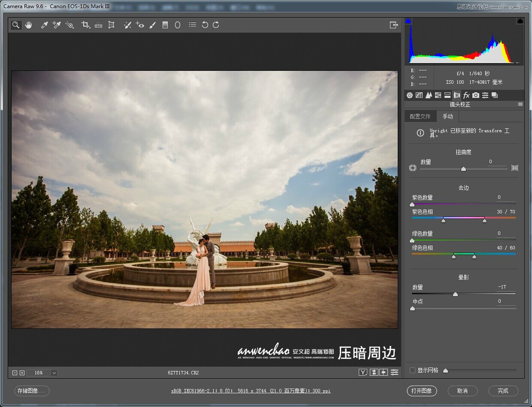Select the Zoom tool
The width and height of the screenshot is (532, 407).
(x=16, y=25)
